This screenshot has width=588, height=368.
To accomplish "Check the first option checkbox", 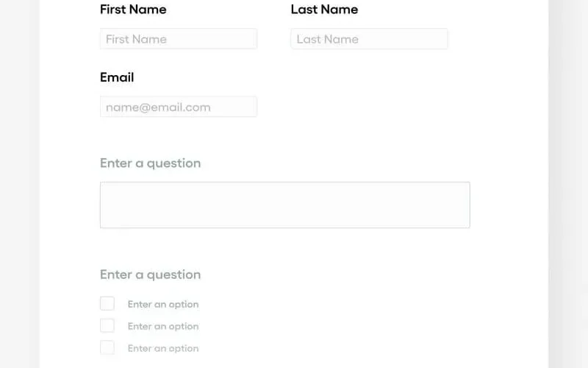I will [107, 304].
